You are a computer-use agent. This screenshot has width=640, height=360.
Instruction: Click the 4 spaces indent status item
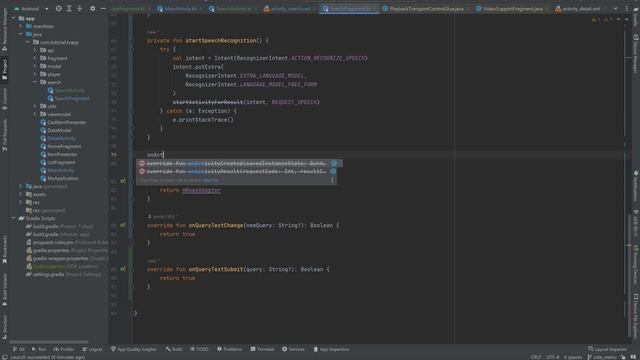point(573,357)
